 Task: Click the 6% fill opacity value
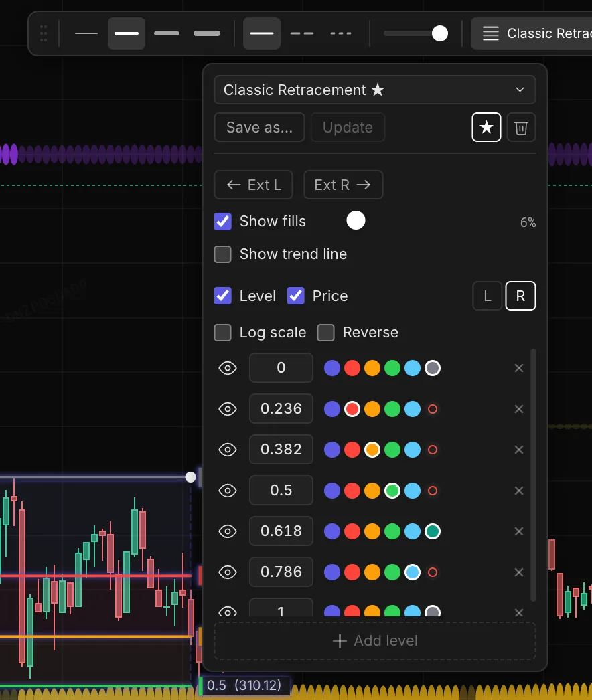pyautogui.click(x=528, y=222)
